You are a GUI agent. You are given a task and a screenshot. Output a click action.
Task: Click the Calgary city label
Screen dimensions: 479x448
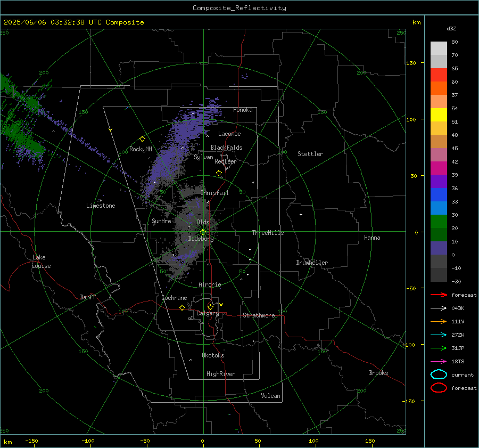click(x=208, y=313)
